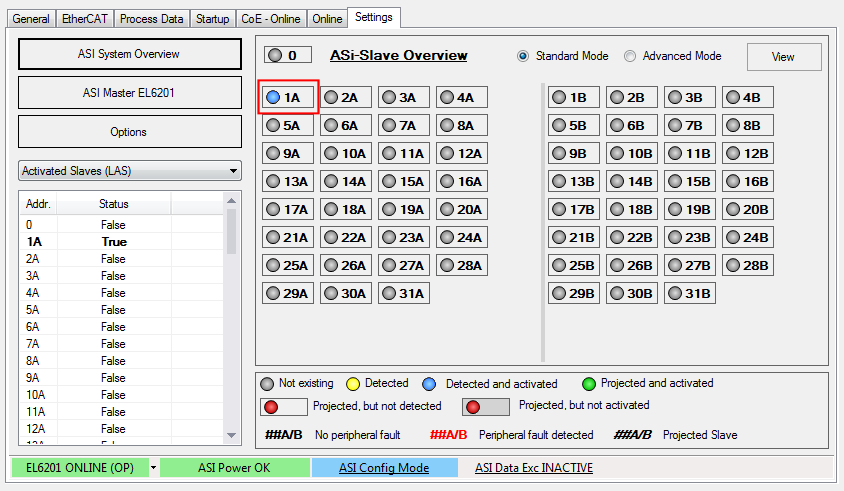Select slave 3B indicator
This screenshot has width=844, height=491.
tap(690, 97)
